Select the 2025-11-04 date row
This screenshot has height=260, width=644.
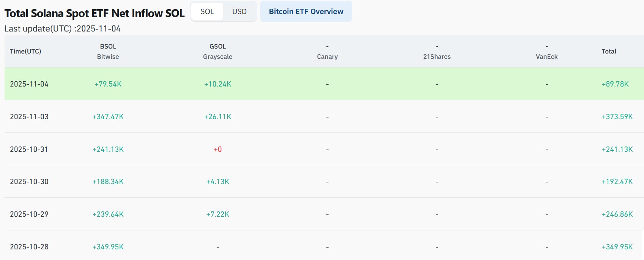pyautogui.click(x=29, y=84)
